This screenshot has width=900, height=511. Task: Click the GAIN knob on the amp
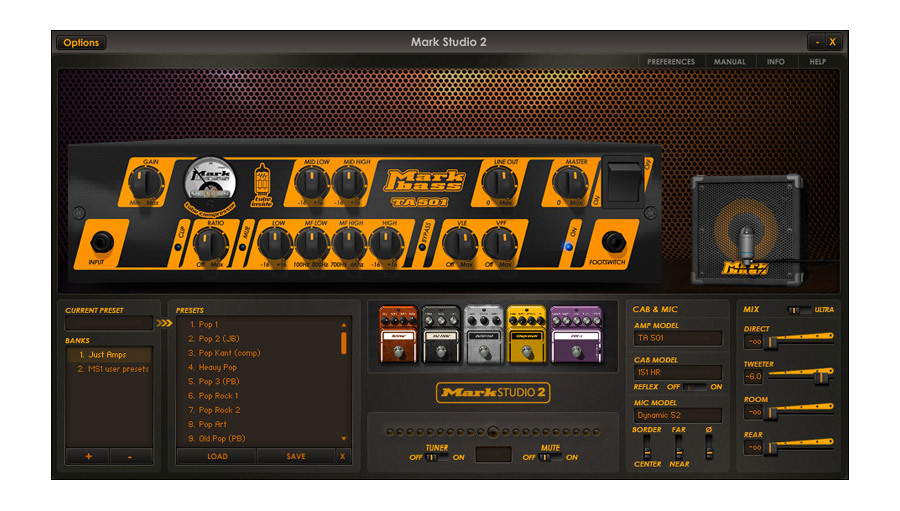pyautogui.click(x=145, y=184)
